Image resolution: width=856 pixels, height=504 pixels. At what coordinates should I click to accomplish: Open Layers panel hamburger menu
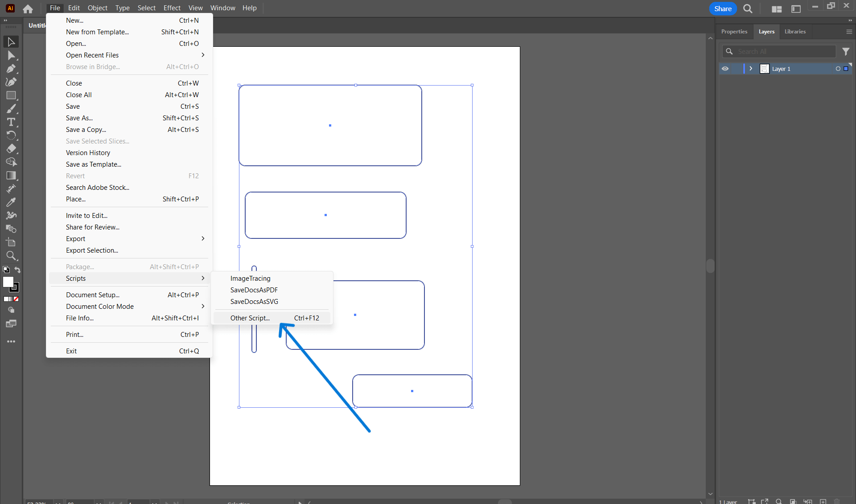(849, 32)
